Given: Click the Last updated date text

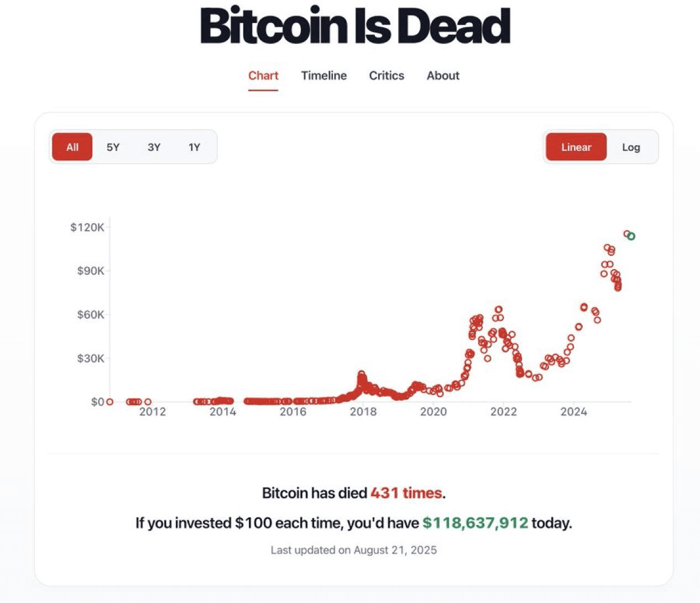Looking at the screenshot, I should (354, 550).
